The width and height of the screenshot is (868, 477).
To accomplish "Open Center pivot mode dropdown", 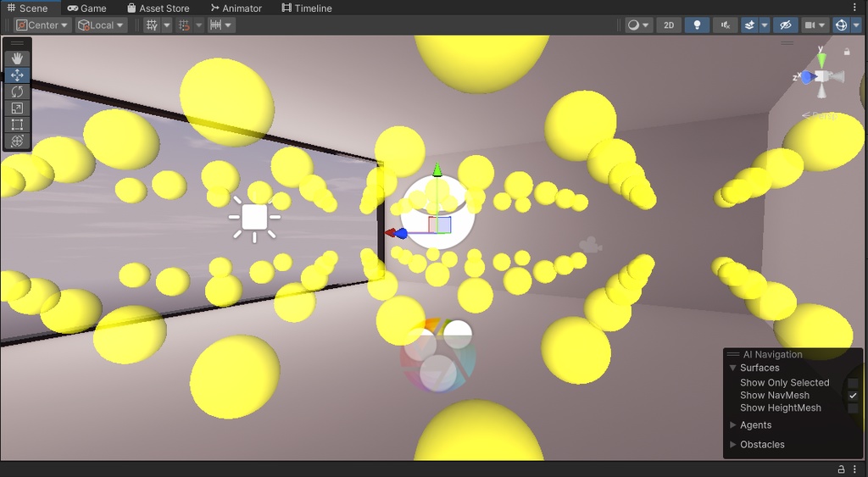I will pos(43,25).
